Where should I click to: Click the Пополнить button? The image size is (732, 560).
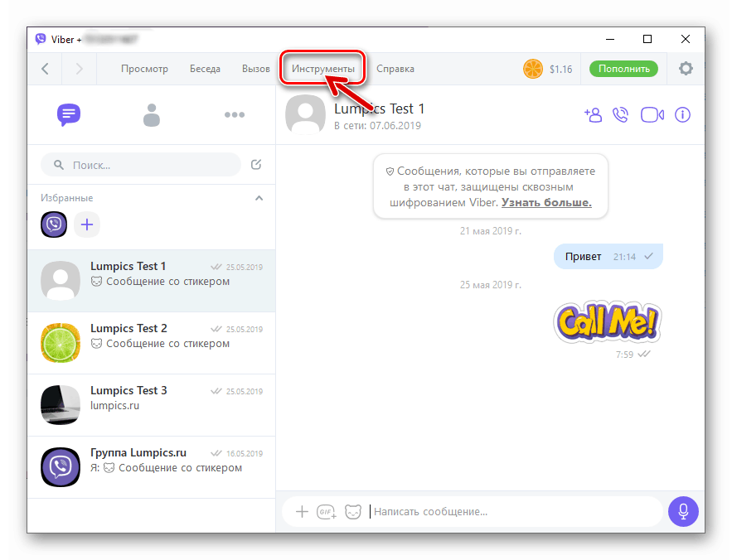coord(623,69)
